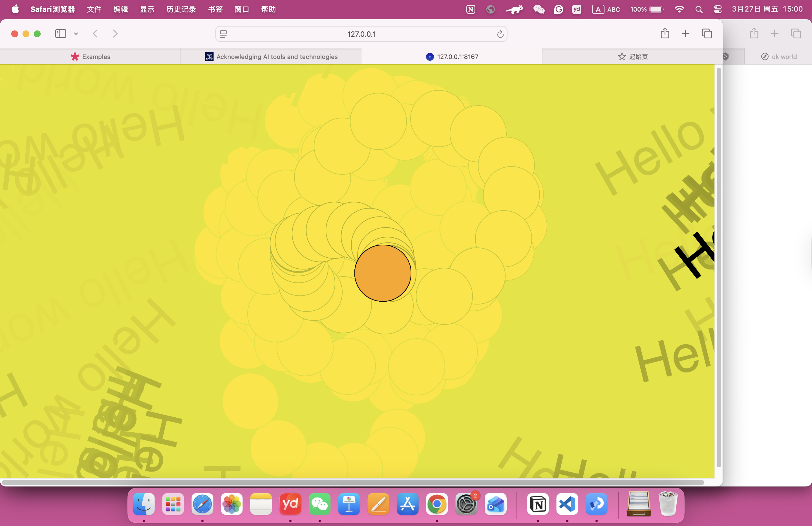This screenshot has height=526, width=812.
Task: Open WeChat from the Dock
Action: tap(320, 504)
